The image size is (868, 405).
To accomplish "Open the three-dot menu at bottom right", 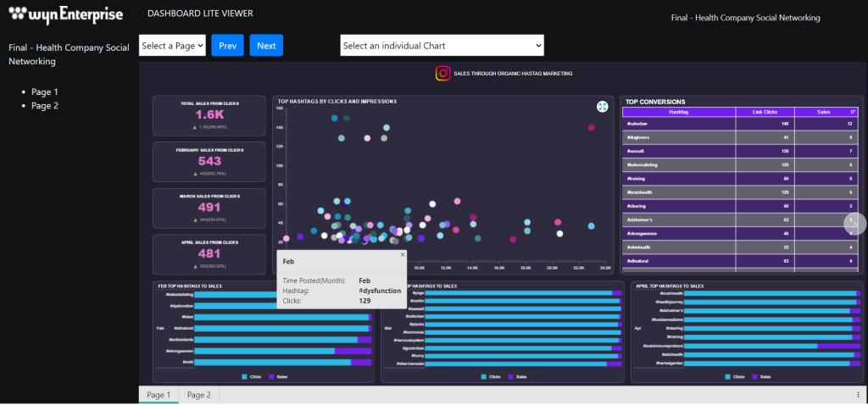I will [x=858, y=395].
